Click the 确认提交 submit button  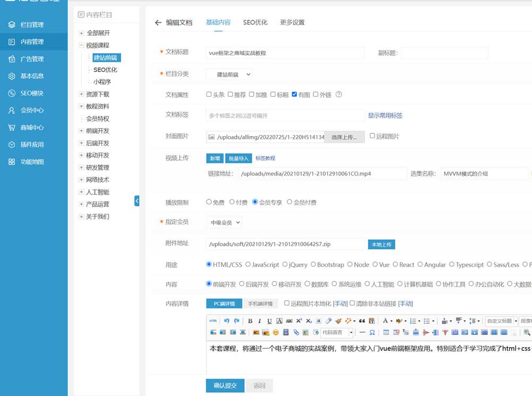point(225,385)
